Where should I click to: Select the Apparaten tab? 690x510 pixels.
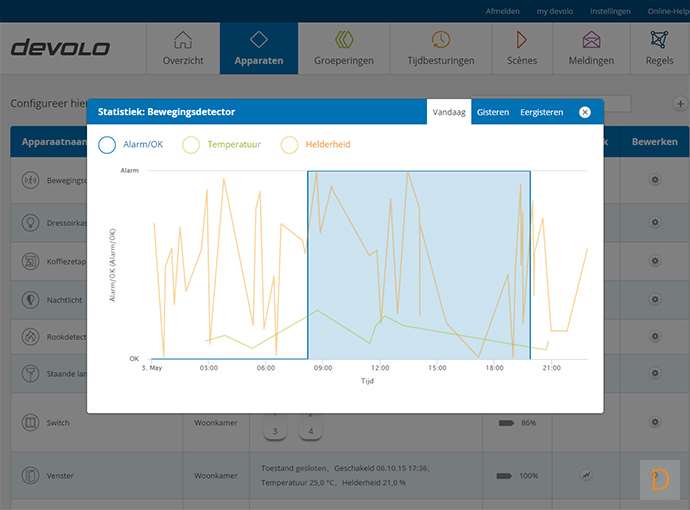pos(259,48)
